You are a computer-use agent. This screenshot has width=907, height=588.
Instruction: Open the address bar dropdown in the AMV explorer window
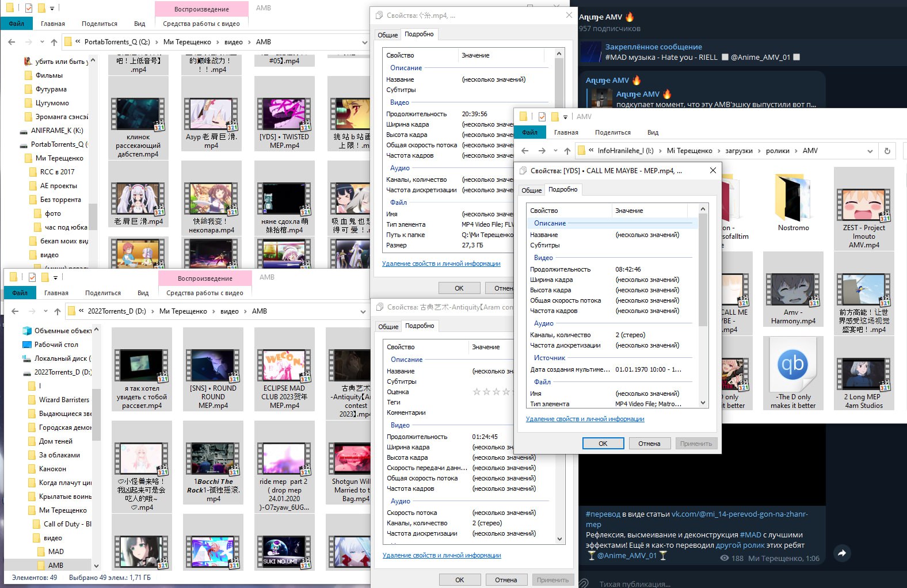pyautogui.click(x=870, y=151)
